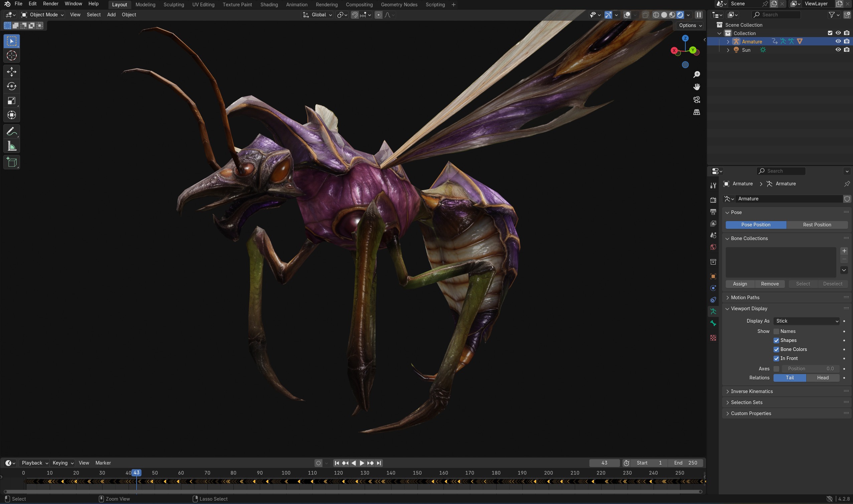The height and width of the screenshot is (504, 853).
Task: Choose the Add Cube tool
Action: pyautogui.click(x=12, y=162)
